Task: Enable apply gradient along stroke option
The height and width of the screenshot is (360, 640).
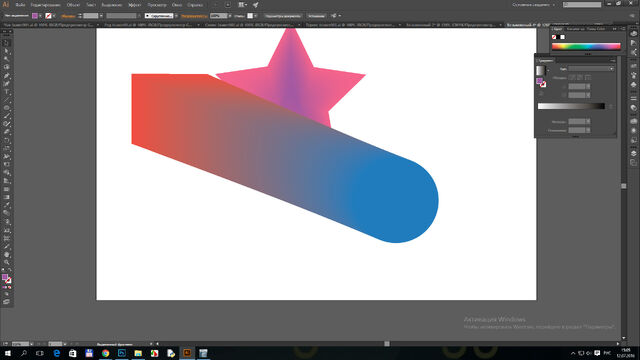Action: point(580,77)
